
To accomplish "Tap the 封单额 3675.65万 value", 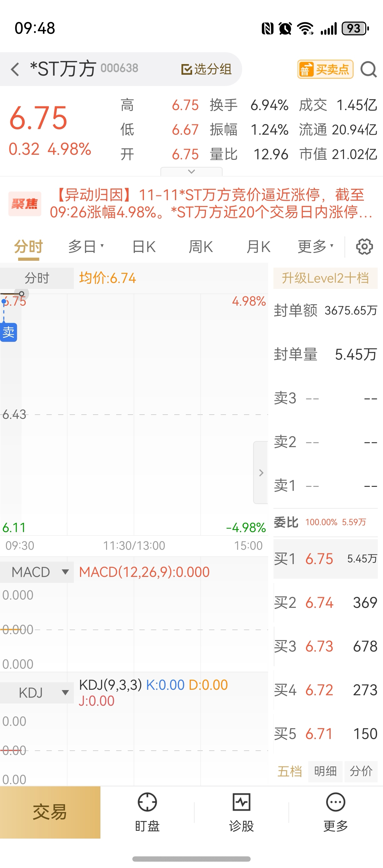I will pyautogui.click(x=351, y=311).
